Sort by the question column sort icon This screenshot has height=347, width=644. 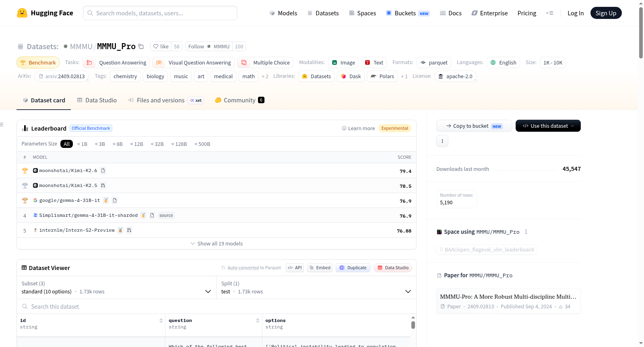point(258,321)
